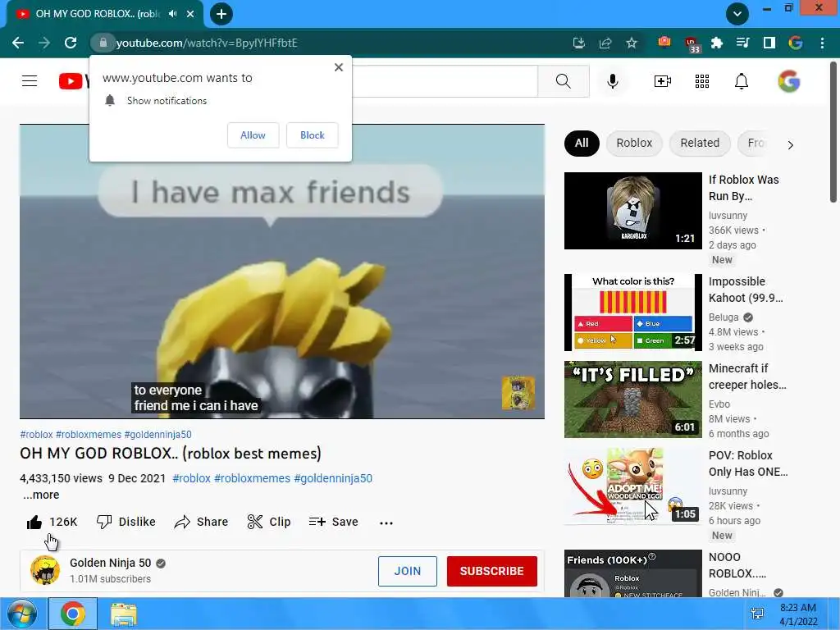
Task: Open the POV: Roblox Only Has ONE title
Action: click(x=748, y=463)
